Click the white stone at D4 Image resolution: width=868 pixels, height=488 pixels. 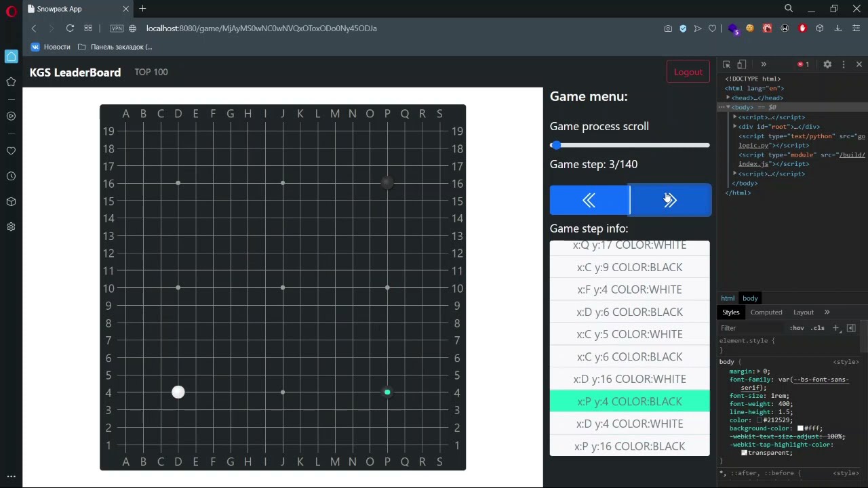178,392
